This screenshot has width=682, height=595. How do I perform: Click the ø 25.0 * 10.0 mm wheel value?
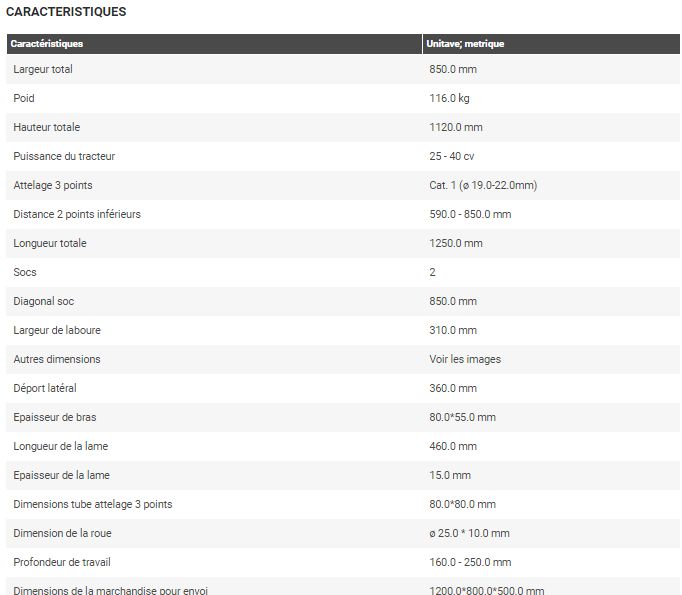pos(469,533)
